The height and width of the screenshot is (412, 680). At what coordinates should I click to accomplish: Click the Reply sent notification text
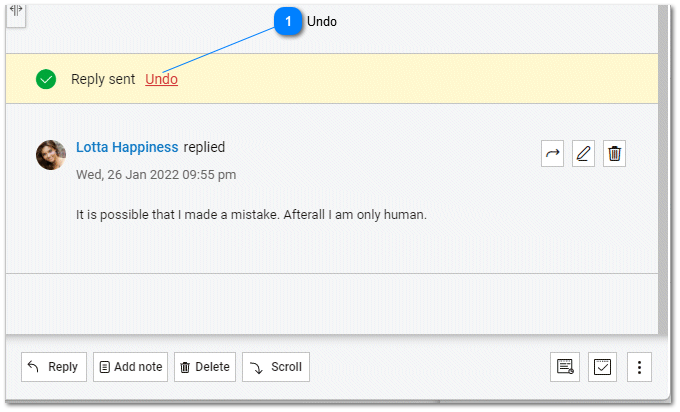point(103,79)
